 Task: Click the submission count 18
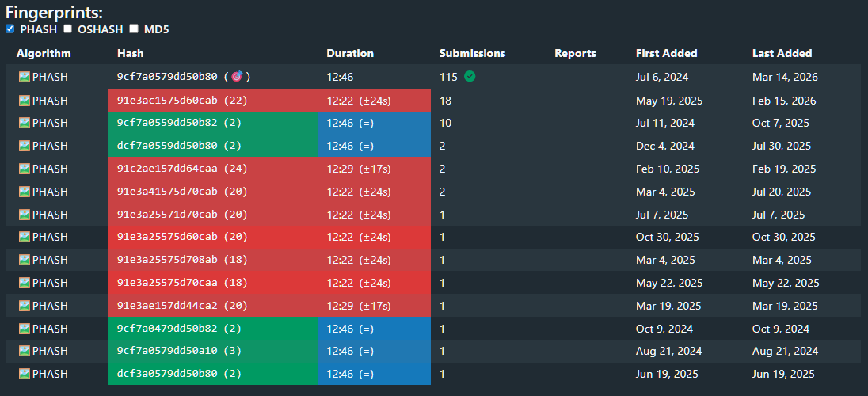coord(445,101)
